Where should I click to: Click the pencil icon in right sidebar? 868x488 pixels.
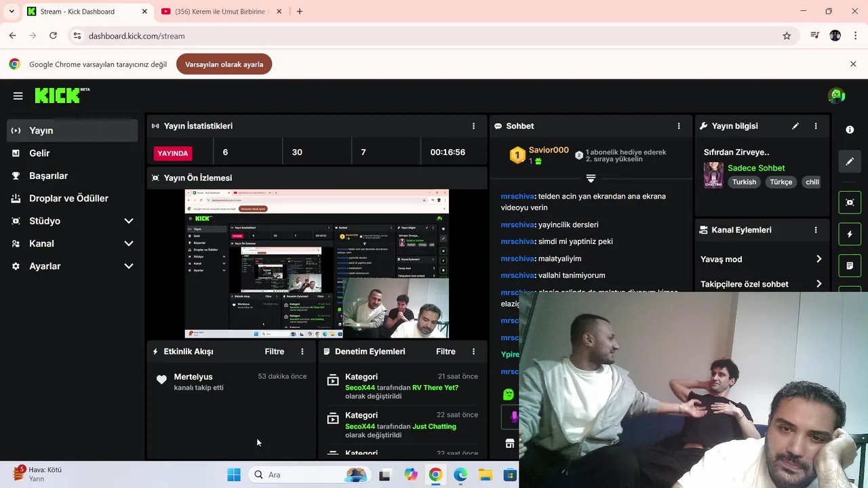(x=850, y=161)
